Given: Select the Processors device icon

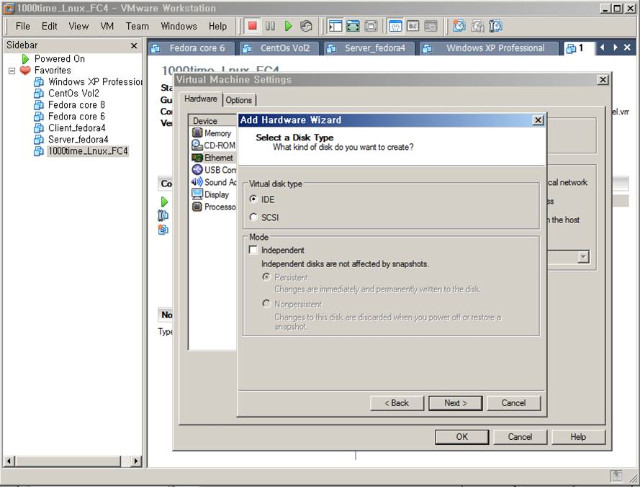Looking at the screenshot, I should [197, 207].
